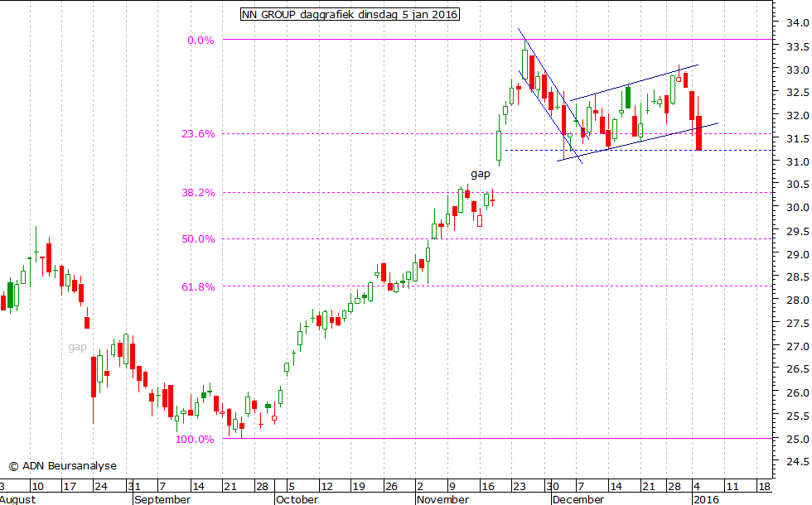Select the 50.0% Fibonacci level label
Viewport: 812px width, 505px height.
tap(198, 239)
